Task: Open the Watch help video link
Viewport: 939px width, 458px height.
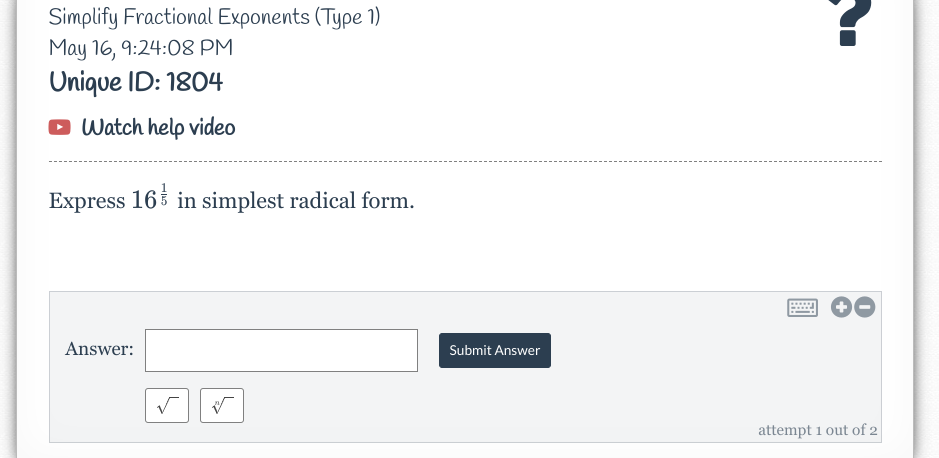Action: 158,127
